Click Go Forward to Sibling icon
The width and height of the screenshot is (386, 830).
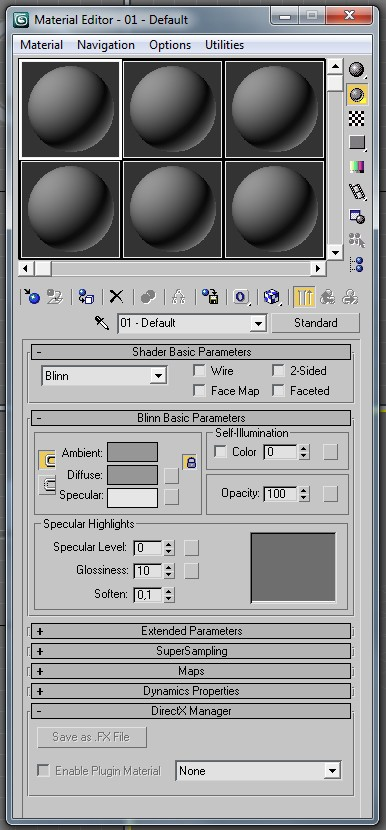(350, 297)
